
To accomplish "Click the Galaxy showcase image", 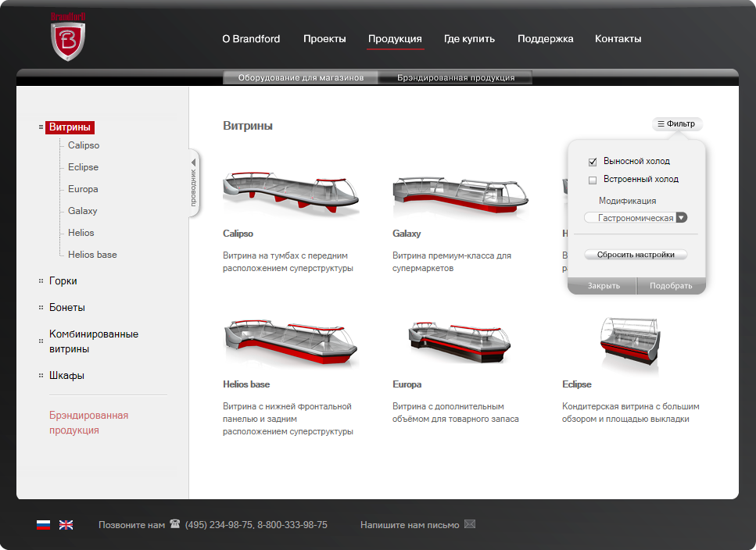I will point(460,194).
